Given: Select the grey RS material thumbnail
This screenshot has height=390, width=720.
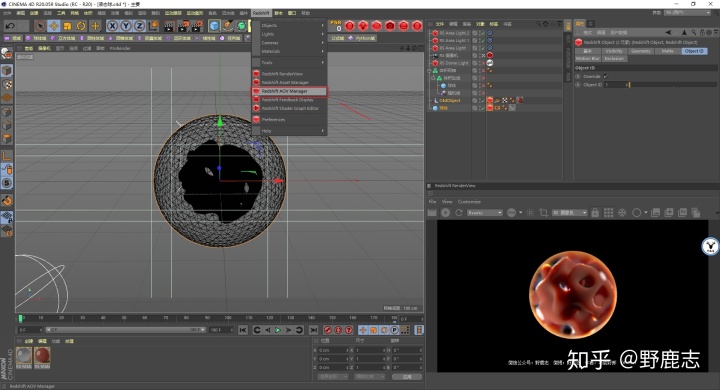Looking at the screenshot, I should 24,356.
